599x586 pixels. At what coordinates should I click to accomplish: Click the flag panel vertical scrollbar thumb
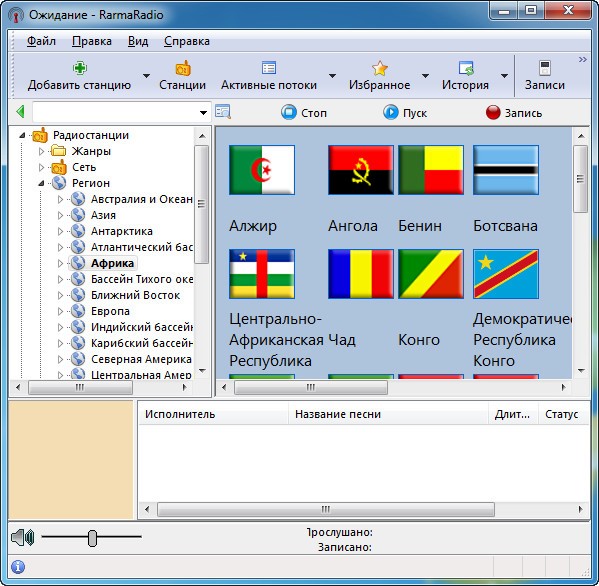point(580,179)
